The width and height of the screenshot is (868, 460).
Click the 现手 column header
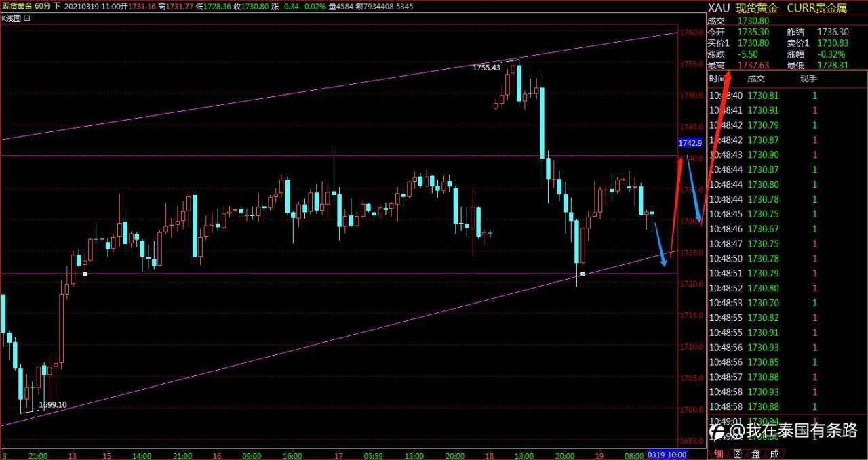(808, 79)
